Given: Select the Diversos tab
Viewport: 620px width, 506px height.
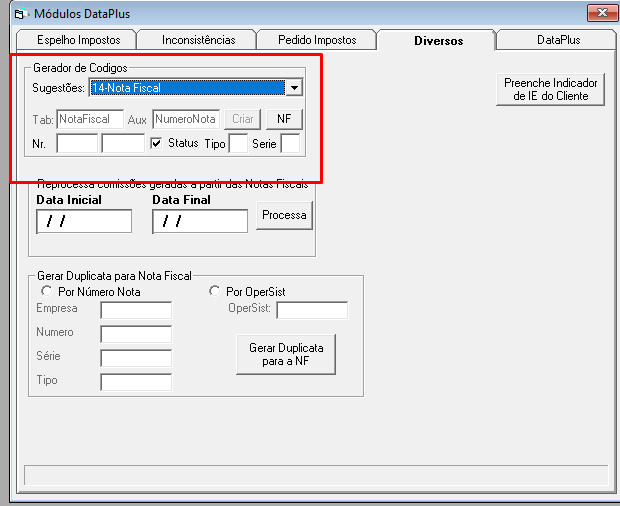Looking at the screenshot, I should point(438,40).
